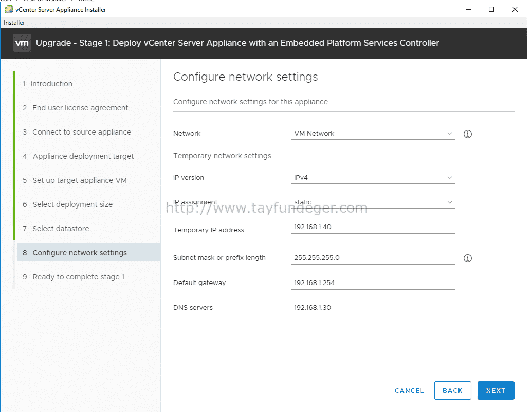
Task: Click the Temporary network settings heading
Action: pyautogui.click(x=222, y=156)
